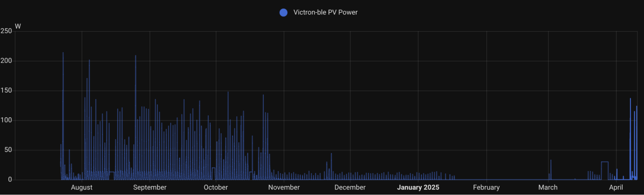Viewport: 644px width, 195px height.
Task: Click the "August" x-axis label
Action: 82,188
